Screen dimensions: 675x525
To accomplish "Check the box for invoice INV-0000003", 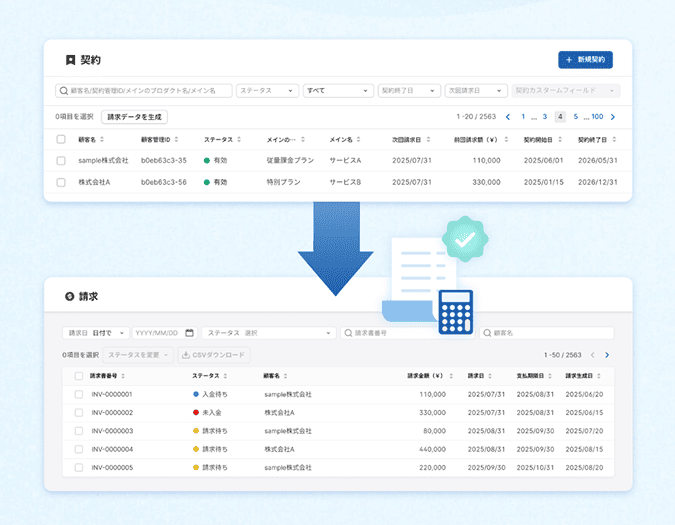I will click(x=79, y=431).
